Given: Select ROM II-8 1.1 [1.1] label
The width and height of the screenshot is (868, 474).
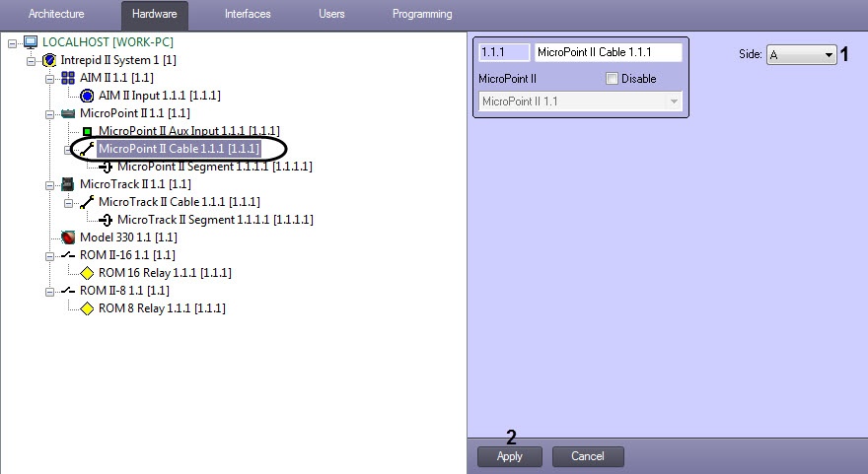Looking at the screenshot, I should tap(124, 291).
